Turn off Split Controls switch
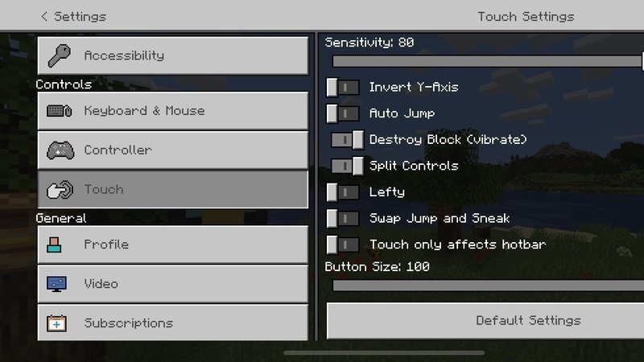 [348, 166]
